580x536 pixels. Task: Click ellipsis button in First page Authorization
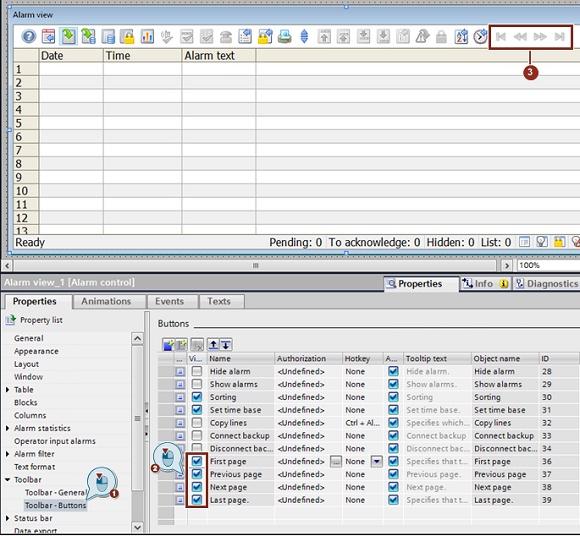point(335,461)
